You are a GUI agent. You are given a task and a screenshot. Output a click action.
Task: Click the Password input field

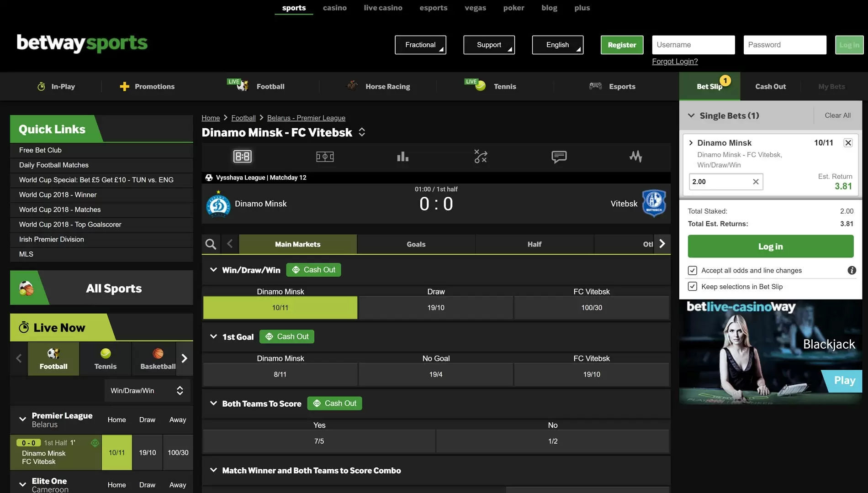[784, 45]
